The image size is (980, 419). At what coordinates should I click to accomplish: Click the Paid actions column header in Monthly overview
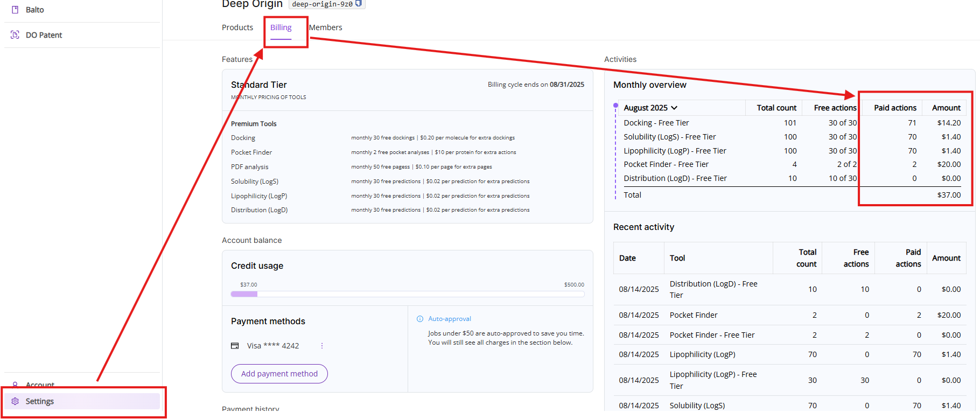click(894, 108)
